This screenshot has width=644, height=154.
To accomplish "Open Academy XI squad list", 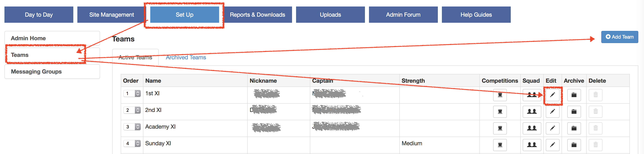I will [x=531, y=128].
